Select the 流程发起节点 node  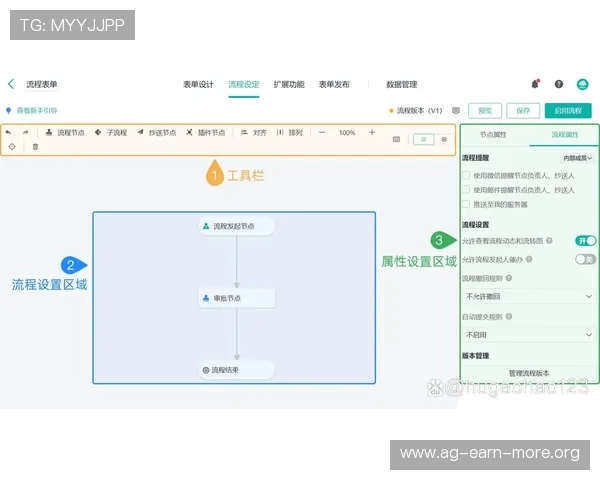236,226
